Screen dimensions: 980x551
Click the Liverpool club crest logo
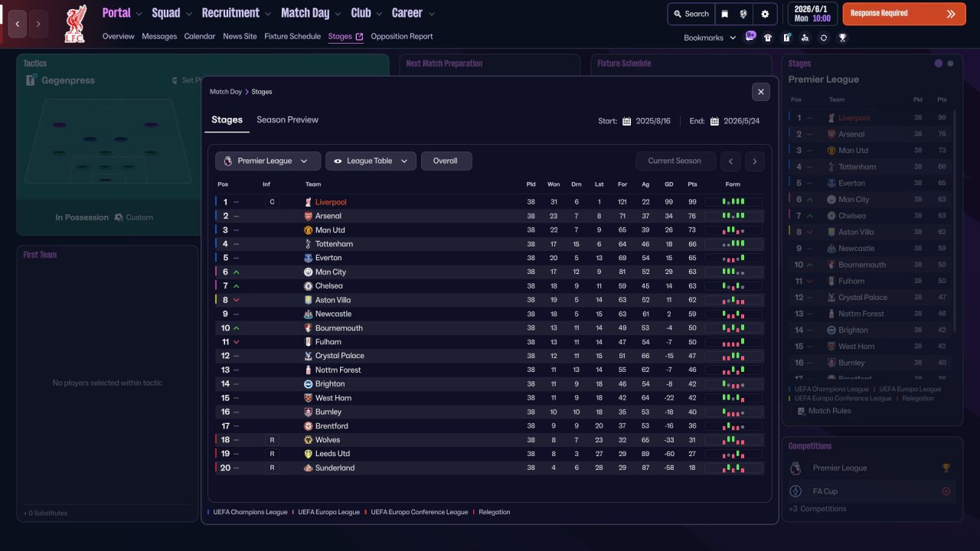click(x=75, y=24)
